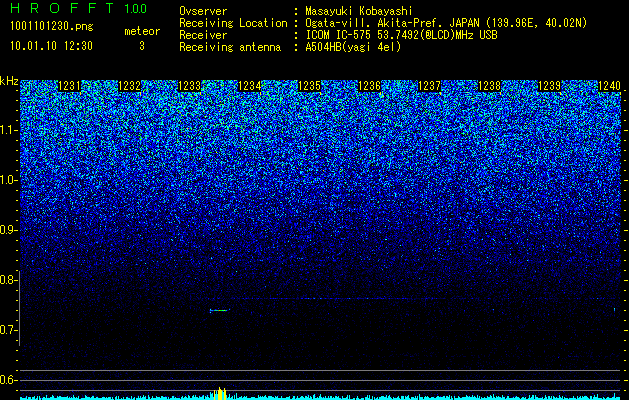Click the 1.0 kHz axis label
629x400 pixels.
[8, 181]
